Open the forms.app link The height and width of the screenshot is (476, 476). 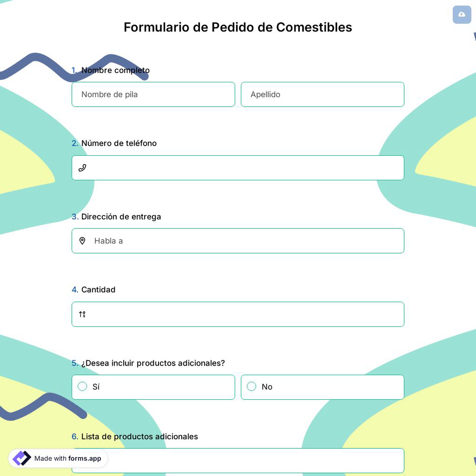[84, 458]
